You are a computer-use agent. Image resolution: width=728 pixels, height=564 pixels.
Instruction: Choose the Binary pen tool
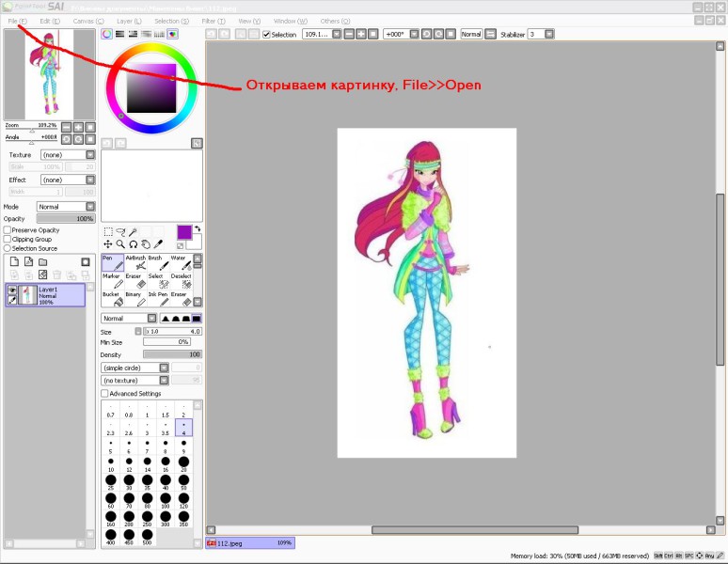135,299
